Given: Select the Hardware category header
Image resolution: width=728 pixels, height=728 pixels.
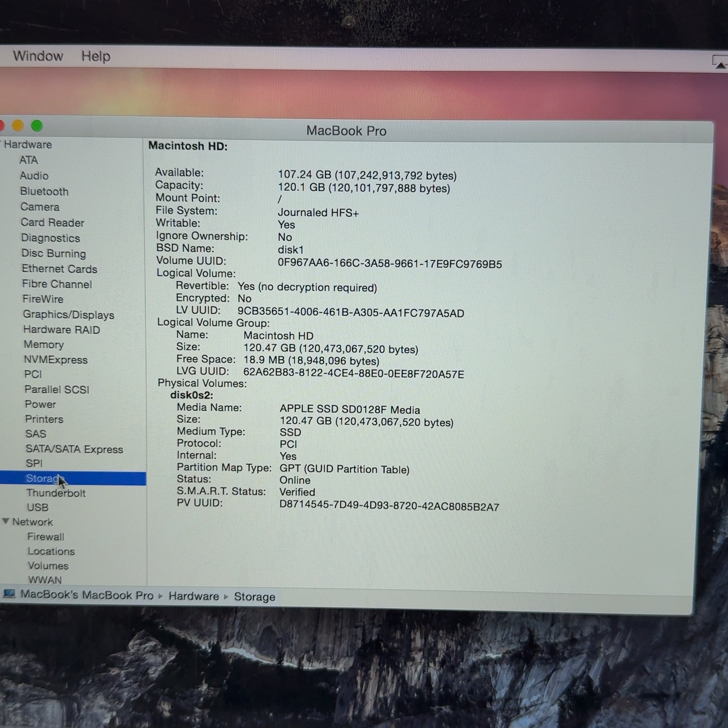Looking at the screenshot, I should pos(28,144).
